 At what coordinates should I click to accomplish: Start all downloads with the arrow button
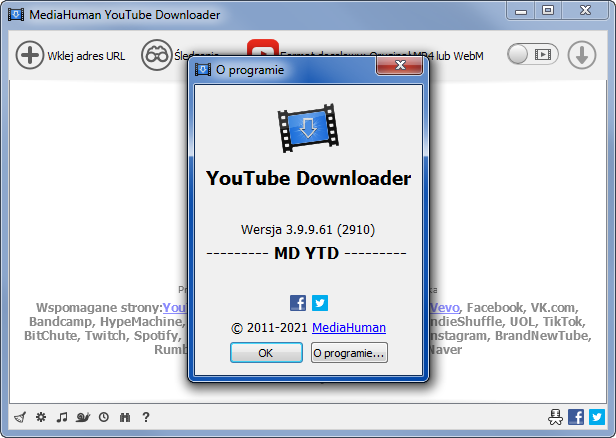point(582,55)
